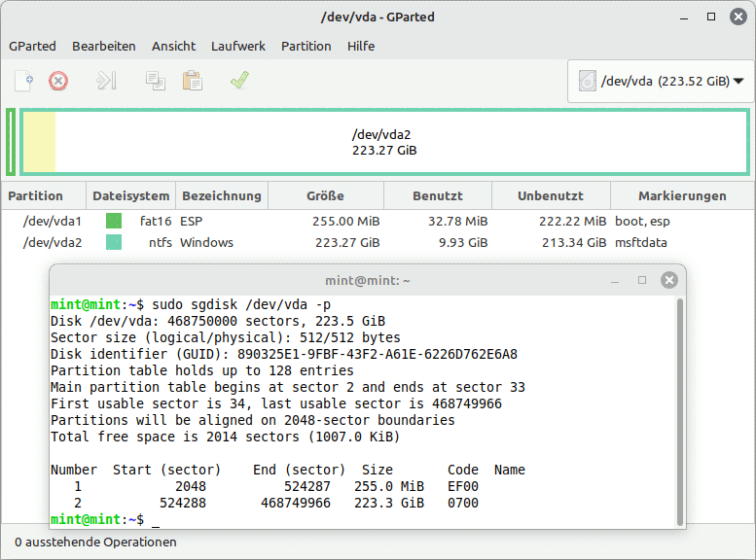Select the small /dev/vda1 block in disk map
The width and height of the screenshot is (756, 560).
[x=11, y=142]
